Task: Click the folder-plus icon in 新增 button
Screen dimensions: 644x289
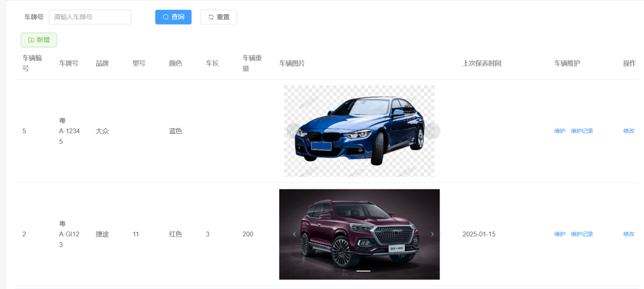Action: click(x=31, y=40)
